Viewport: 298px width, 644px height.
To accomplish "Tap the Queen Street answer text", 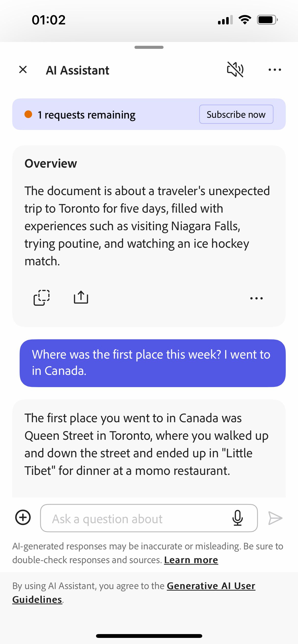I will (146, 444).
